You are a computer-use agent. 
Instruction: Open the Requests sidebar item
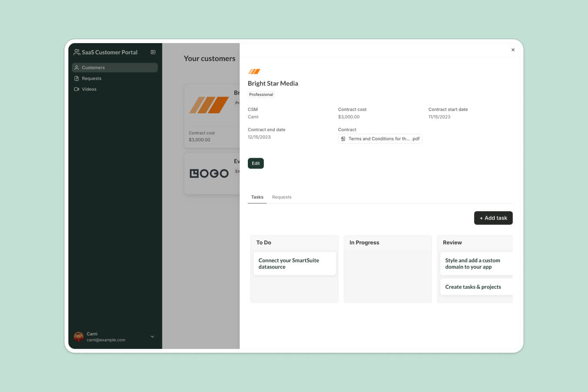(115, 78)
